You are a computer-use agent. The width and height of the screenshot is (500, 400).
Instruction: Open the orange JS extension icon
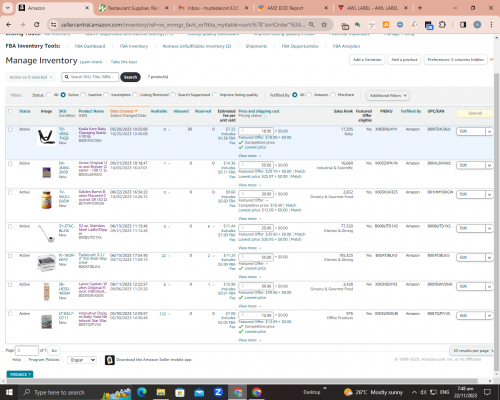[386, 25]
